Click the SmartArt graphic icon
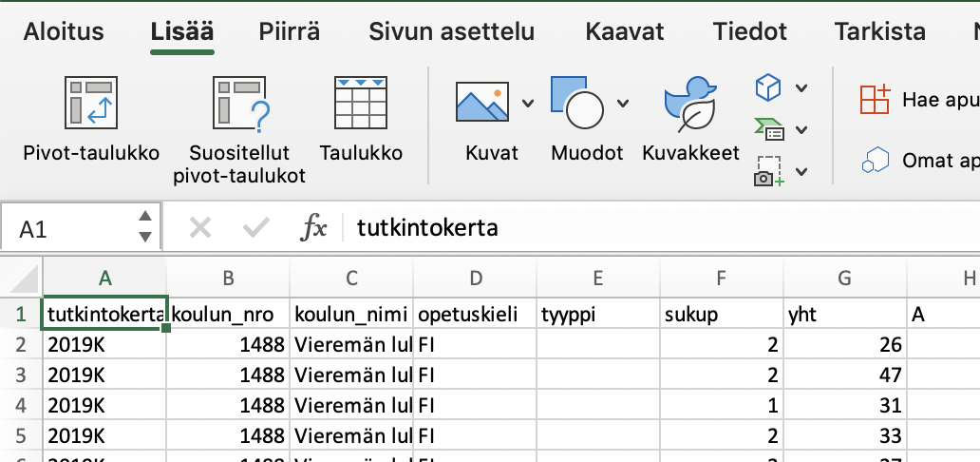The width and height of the screenshot is (980, 462). [x=767, y=129]
